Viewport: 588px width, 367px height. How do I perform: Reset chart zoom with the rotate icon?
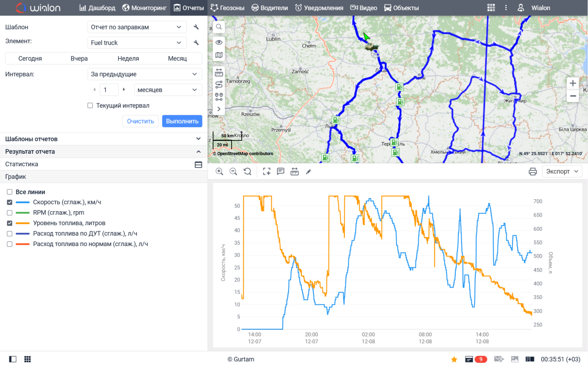(x=248, y=171)
